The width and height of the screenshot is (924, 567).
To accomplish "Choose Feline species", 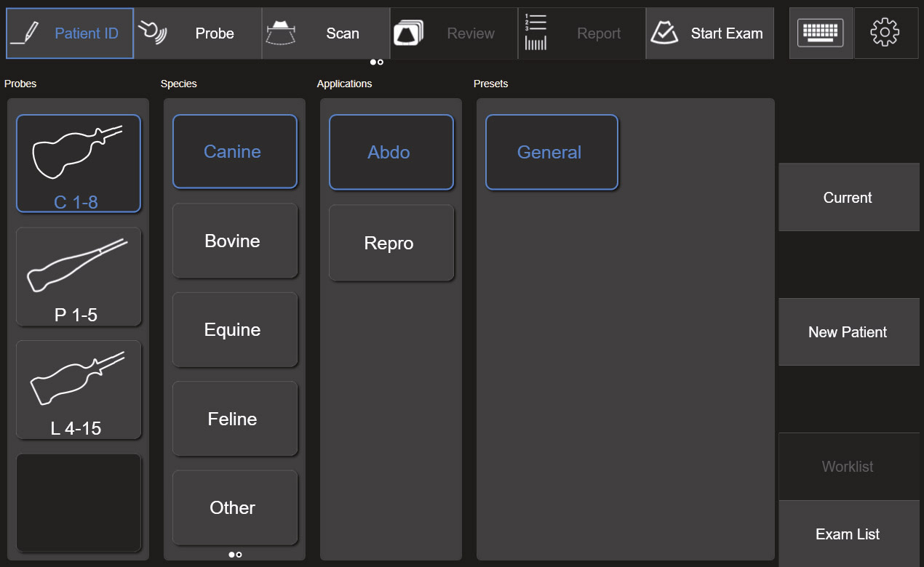I will (235, 419).
